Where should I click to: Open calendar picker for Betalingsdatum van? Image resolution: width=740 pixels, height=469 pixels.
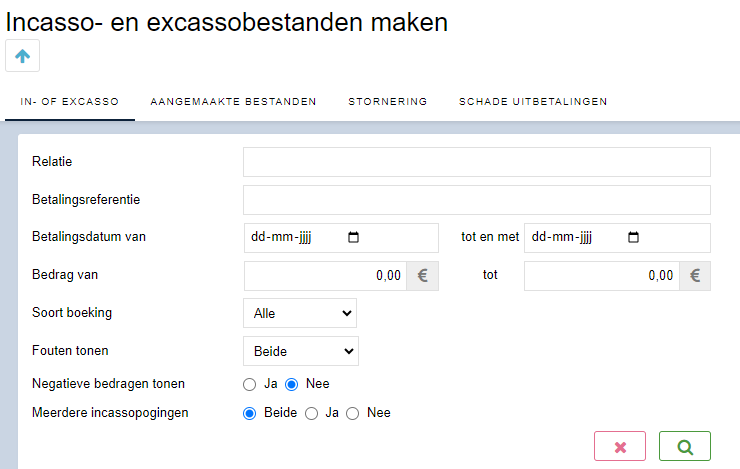click(x=353, y=237)
